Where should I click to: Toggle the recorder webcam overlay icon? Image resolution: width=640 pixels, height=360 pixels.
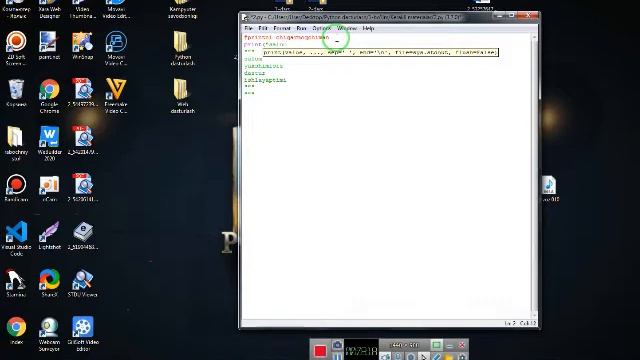pyautogui.click(x=411, y=357)
